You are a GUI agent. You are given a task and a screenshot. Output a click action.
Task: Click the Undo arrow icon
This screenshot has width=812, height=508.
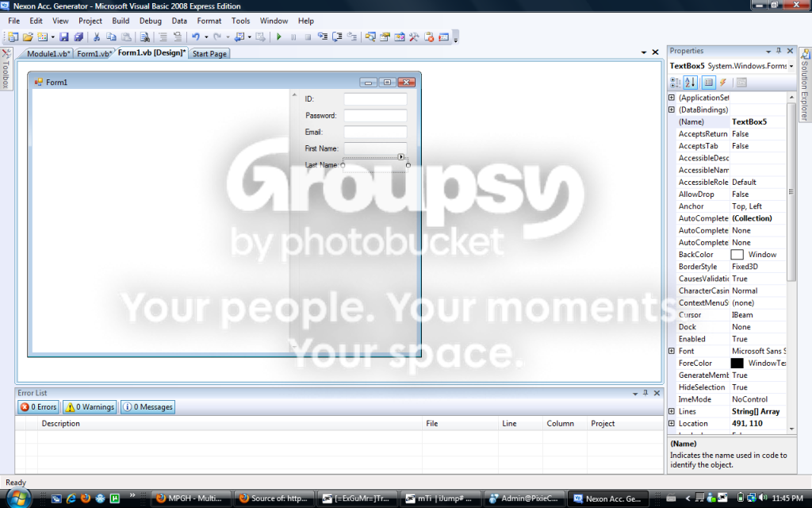tap(196, 37)
